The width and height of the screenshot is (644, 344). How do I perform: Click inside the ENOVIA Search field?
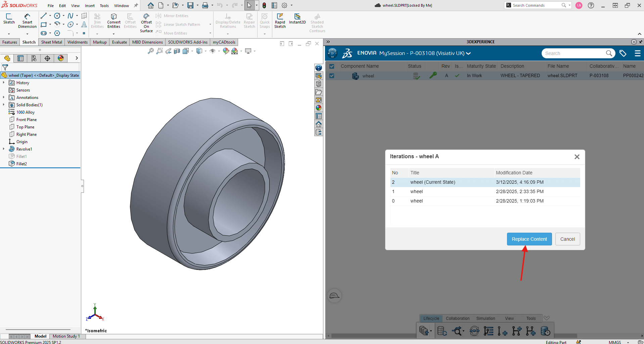pyautogui.click(x=576, y=53)
